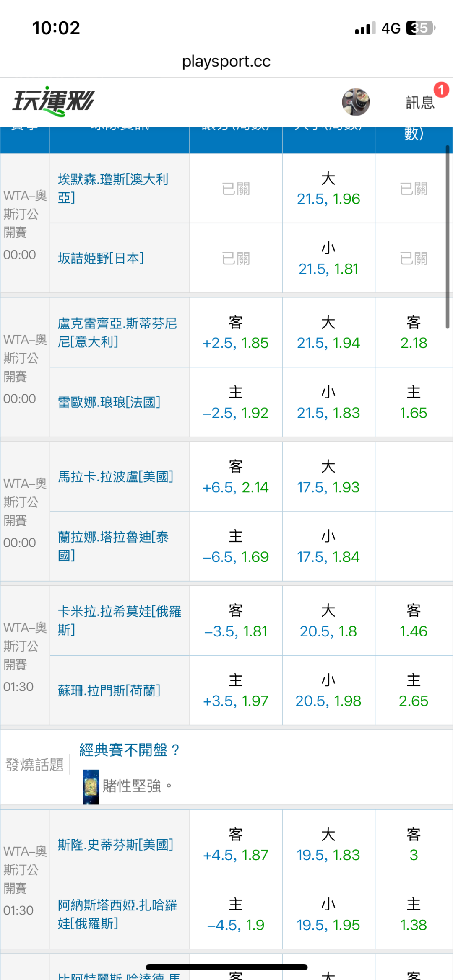This screenshot has width=453, height=980.
Task: Open 斯隆.史蒂芬斯 player link
Action: pyautogui.click(x=115, y=844)
